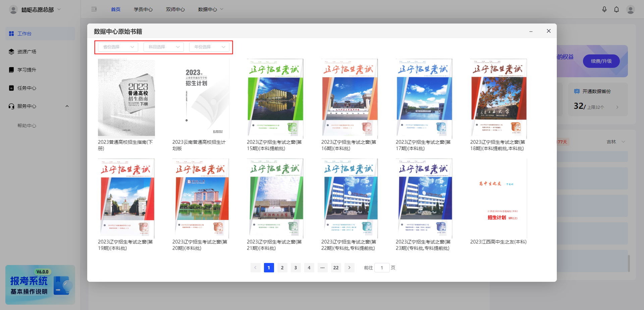Collapse the 服务中心 sidebar group
644x310 pixels.
pos(67,106)
